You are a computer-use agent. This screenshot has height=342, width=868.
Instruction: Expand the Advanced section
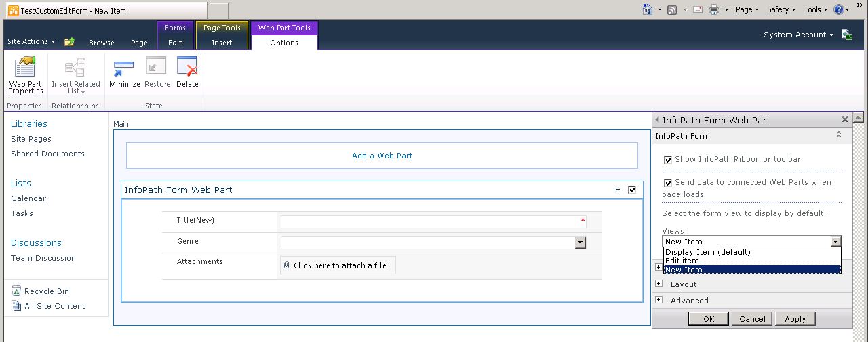pyautogui.click(x=658, y=300)
